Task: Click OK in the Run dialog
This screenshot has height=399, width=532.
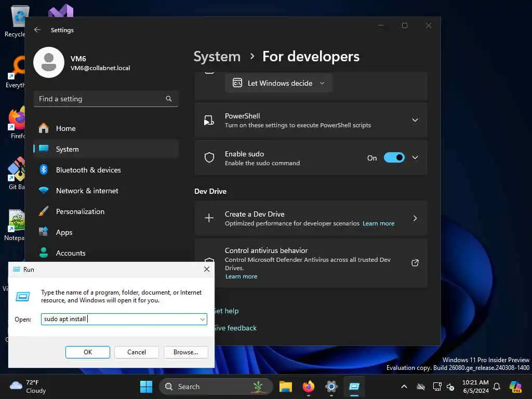Action: pyautogui.click(x=87, y=352)
